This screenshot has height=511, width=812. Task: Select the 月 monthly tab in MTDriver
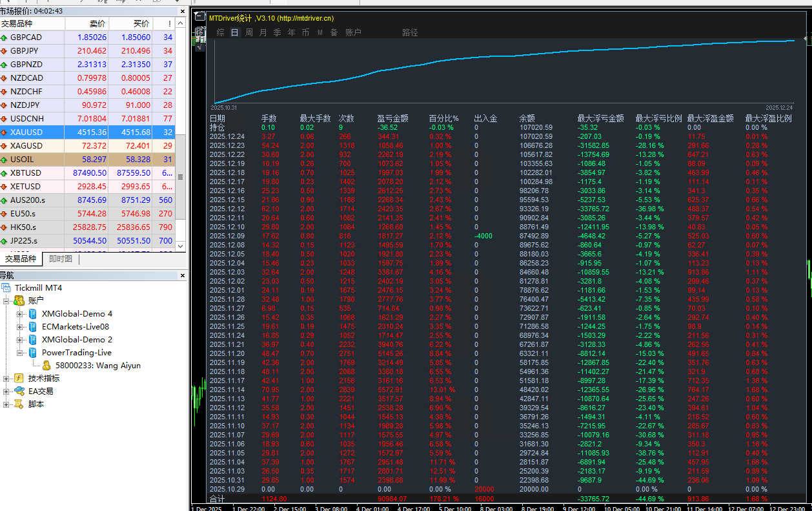[x=263, y=32]
